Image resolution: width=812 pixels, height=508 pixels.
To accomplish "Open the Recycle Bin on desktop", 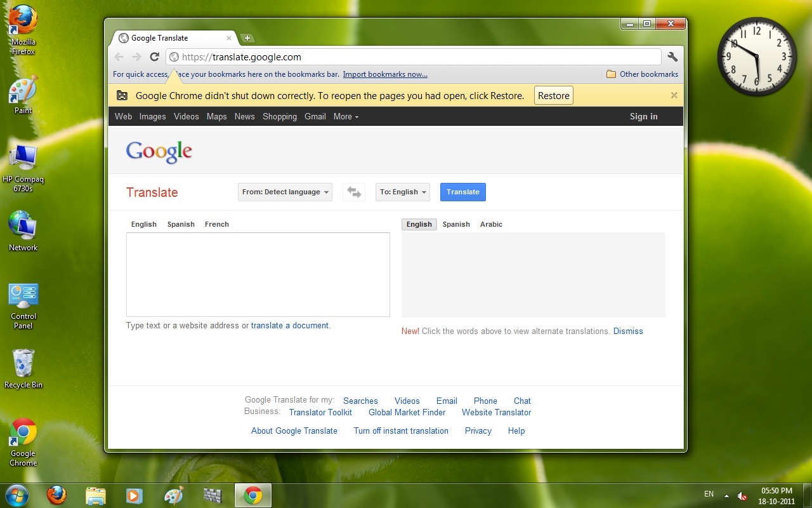I will point(23,368).
